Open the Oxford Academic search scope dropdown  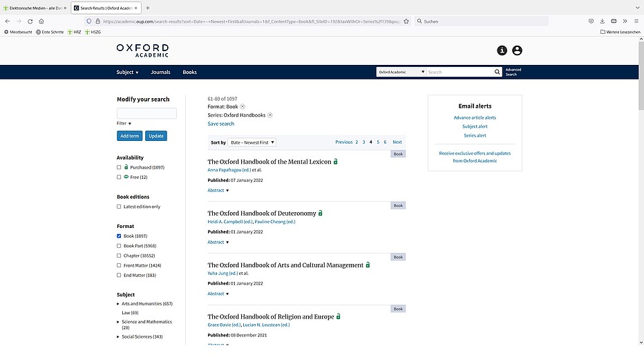tap(401, 73)
